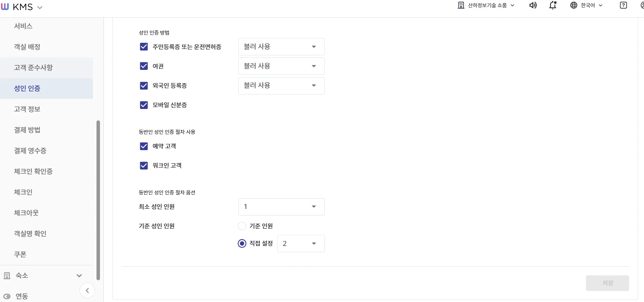Click the 연동 eye icon
Screen dimensions: 644x302
point(7,296)
